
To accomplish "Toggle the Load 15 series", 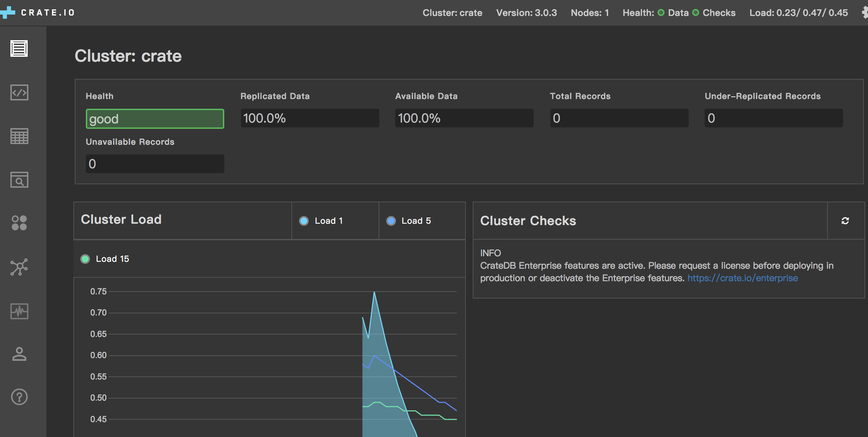I will [105, 259].
